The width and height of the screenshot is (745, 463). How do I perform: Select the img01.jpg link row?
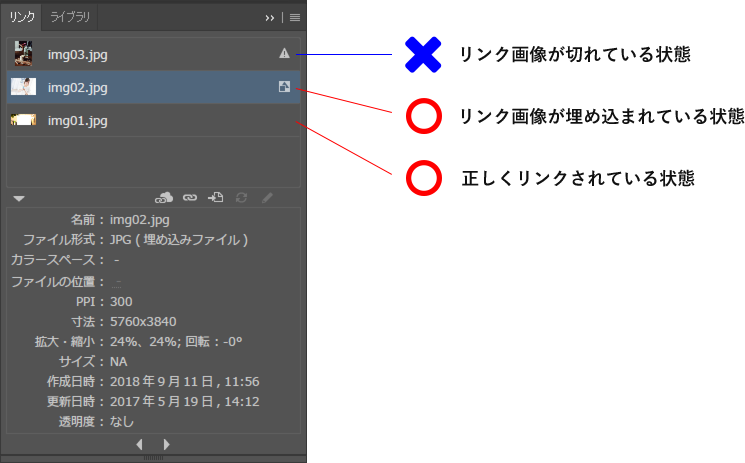pos(150,120)
